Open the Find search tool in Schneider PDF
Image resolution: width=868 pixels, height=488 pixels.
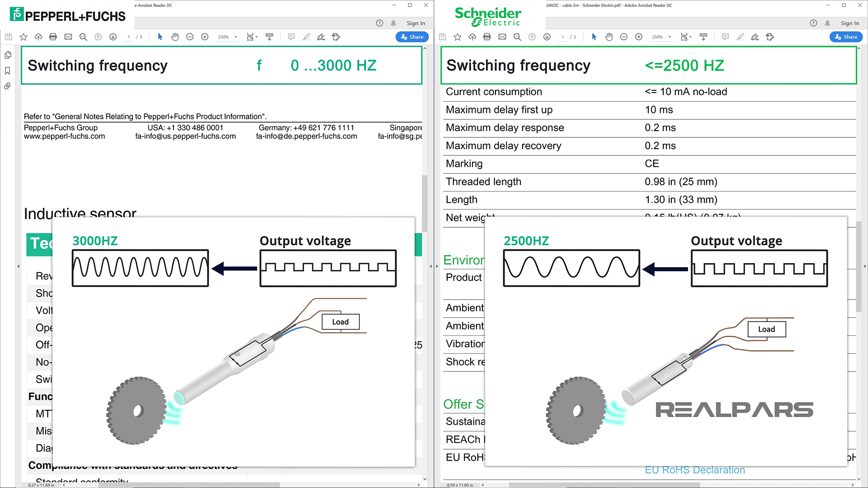click(517, 37)
